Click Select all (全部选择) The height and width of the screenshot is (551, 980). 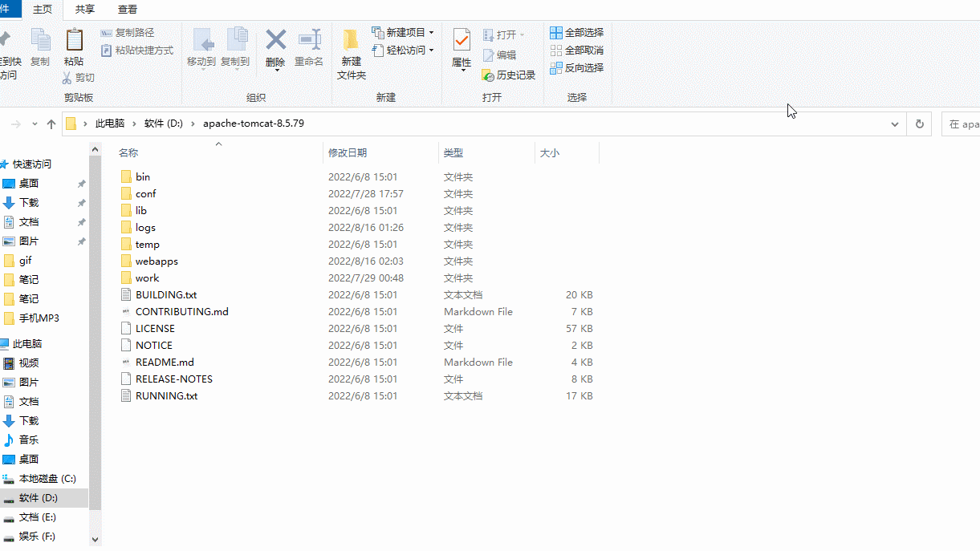[x=576, y=33]
